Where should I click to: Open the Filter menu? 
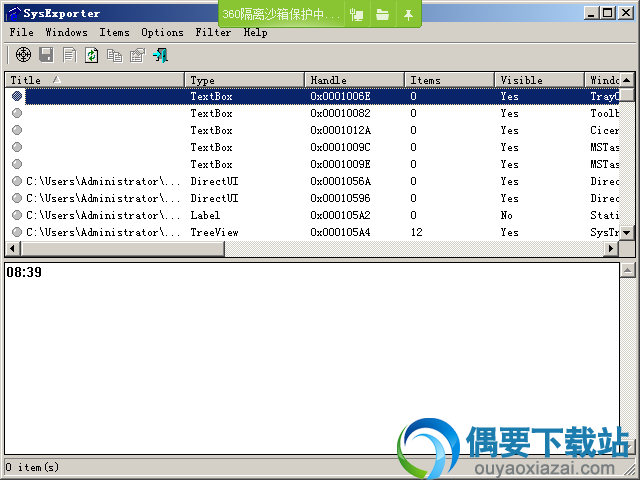[x=213, y=32]
